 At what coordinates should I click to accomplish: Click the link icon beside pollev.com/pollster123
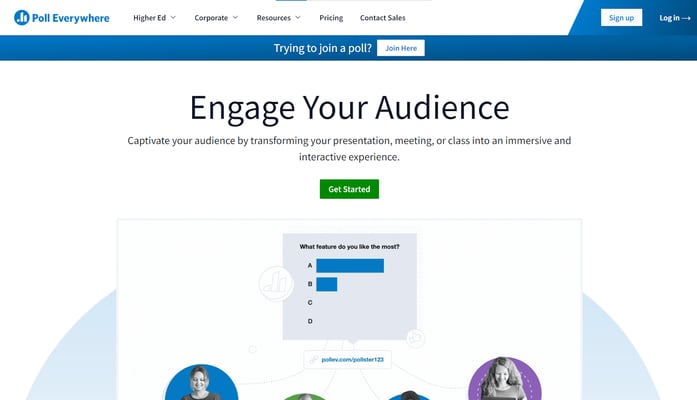[314, 360]
